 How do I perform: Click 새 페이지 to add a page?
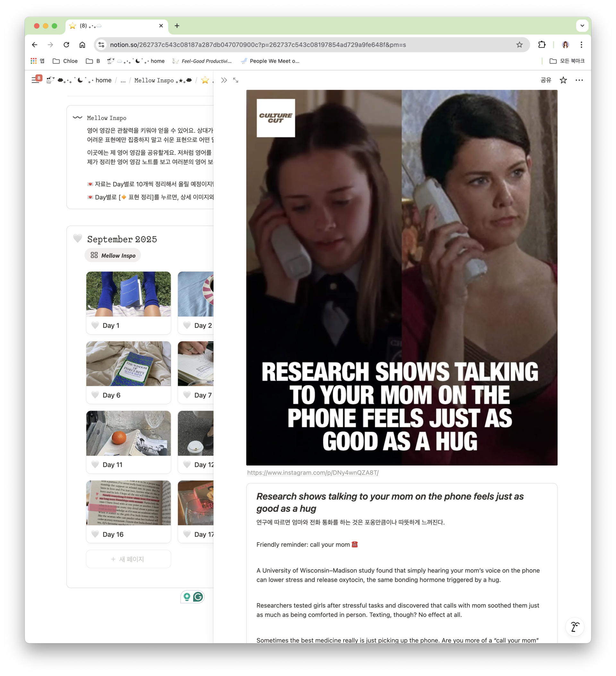[x=128, y=559]
